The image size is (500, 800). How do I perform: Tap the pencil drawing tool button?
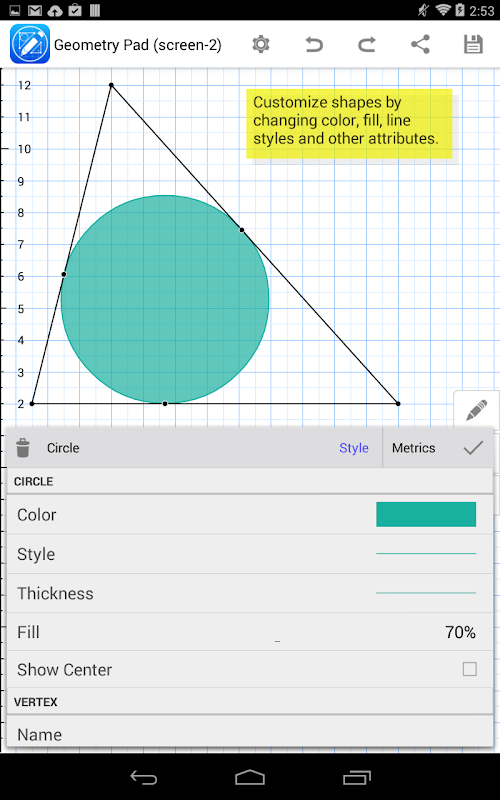pos(476,410)
